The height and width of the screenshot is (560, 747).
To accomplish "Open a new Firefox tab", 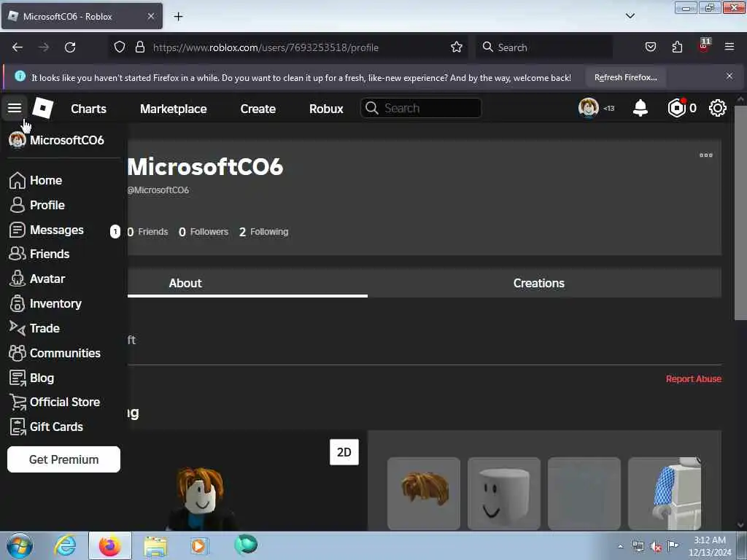I will click(178, 17).
